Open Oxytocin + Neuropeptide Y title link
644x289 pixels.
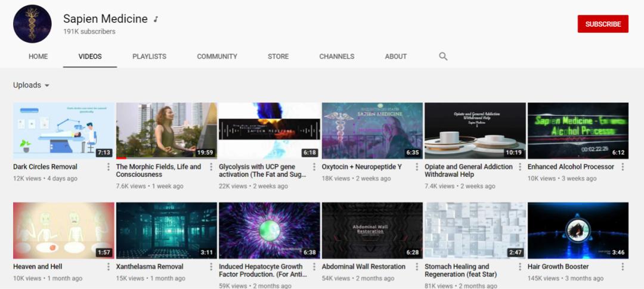point(362,167)
